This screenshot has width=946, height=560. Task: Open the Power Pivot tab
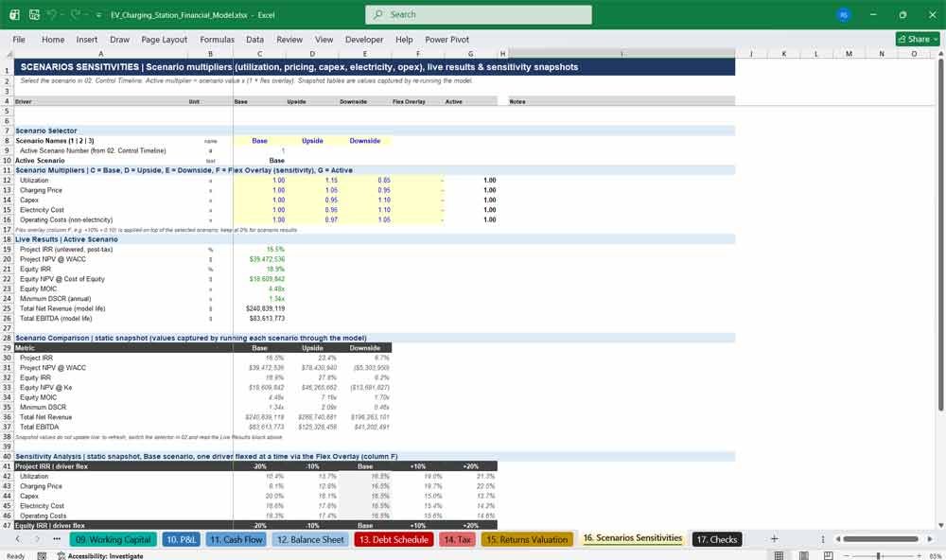click(447, 39)
